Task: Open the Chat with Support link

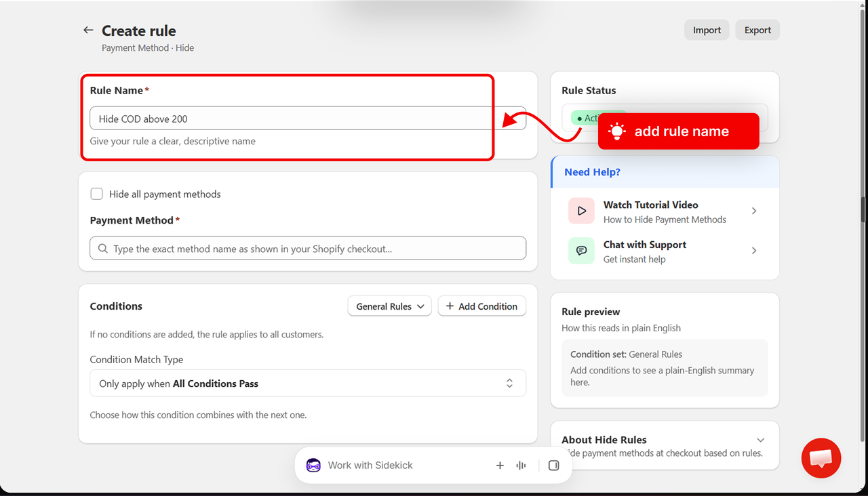Action: click(x=665, y=251)
